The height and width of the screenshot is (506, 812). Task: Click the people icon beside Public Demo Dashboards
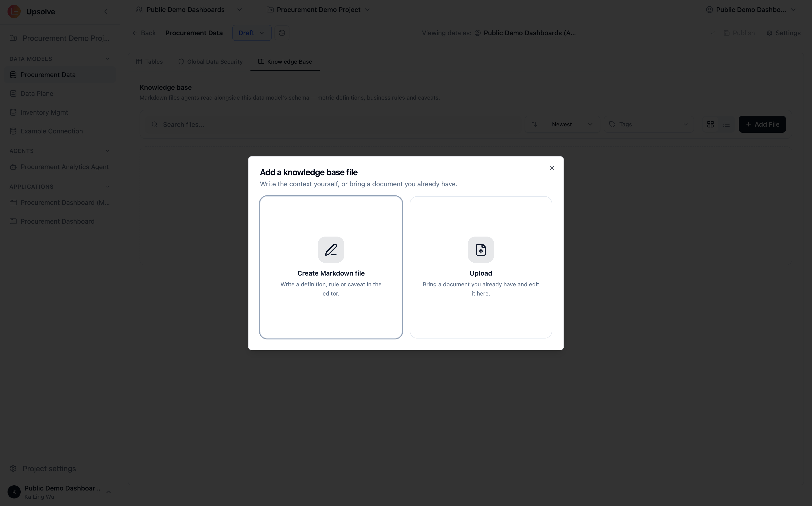coord(139,10)
